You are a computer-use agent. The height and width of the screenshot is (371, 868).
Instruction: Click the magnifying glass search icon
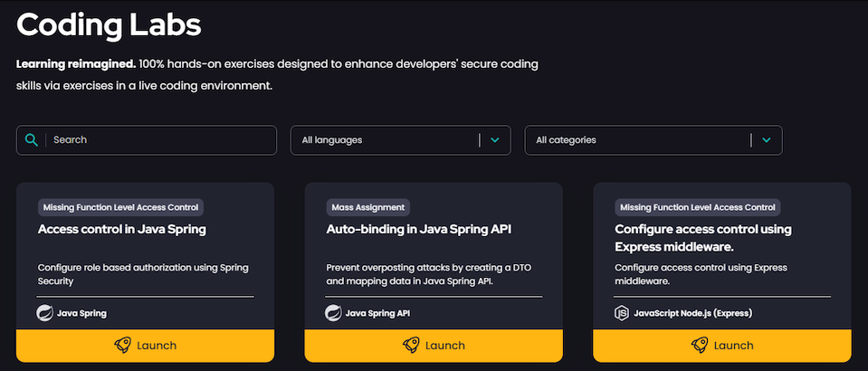click(32, 140)
